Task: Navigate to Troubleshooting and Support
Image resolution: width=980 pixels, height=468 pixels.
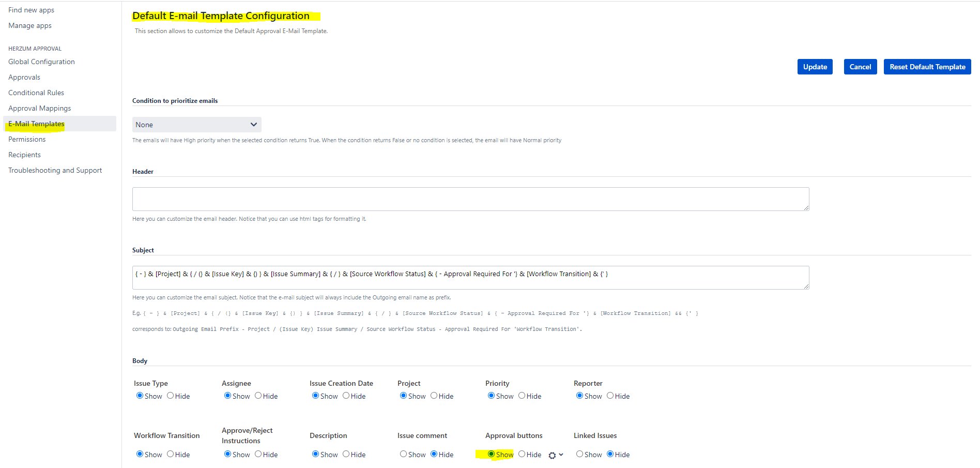Action: coord(55,170)
